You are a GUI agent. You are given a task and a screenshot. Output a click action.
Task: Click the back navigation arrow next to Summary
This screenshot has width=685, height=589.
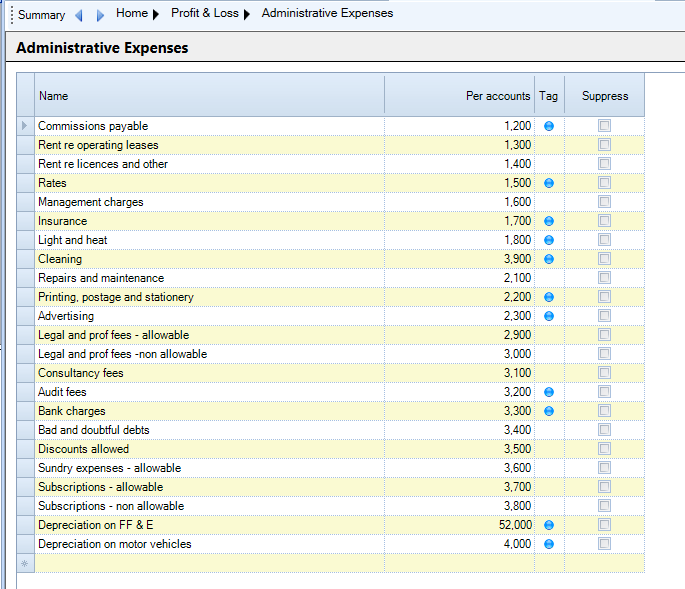click(x=79, y=15)
